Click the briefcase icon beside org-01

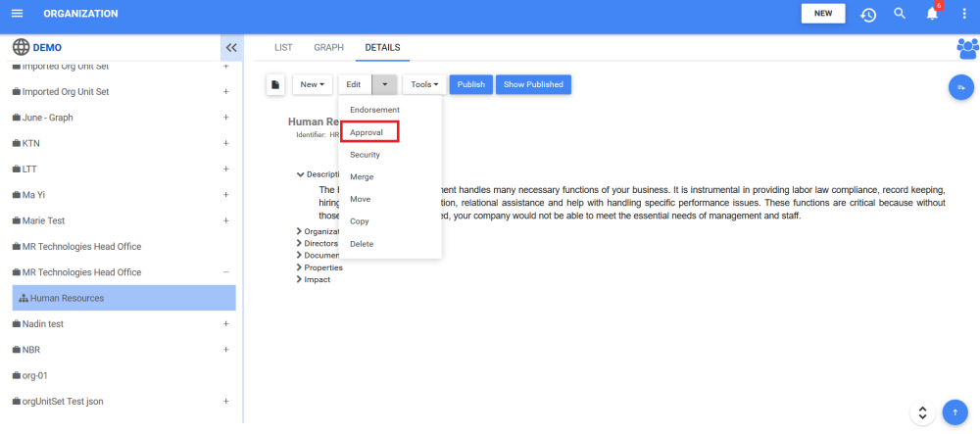[x=17, y=376]
